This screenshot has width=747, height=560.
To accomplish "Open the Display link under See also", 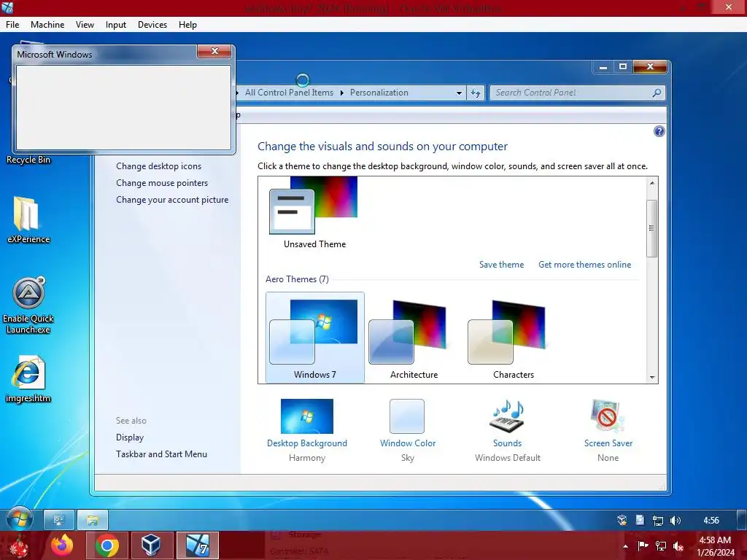I will tap(130, 437).
